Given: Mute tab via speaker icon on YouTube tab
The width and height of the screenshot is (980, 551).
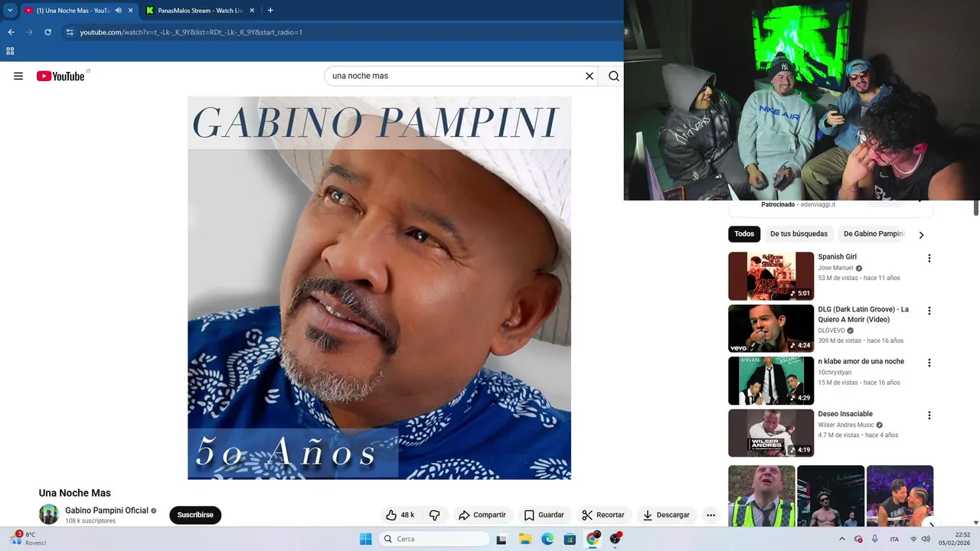Looking at the screenshot, I should 118,11.
